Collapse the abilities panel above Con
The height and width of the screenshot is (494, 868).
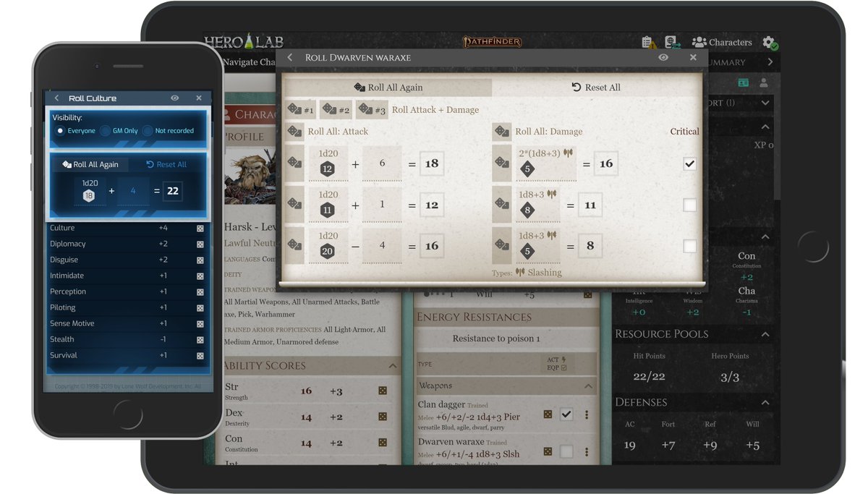click(x=765, y=237)
